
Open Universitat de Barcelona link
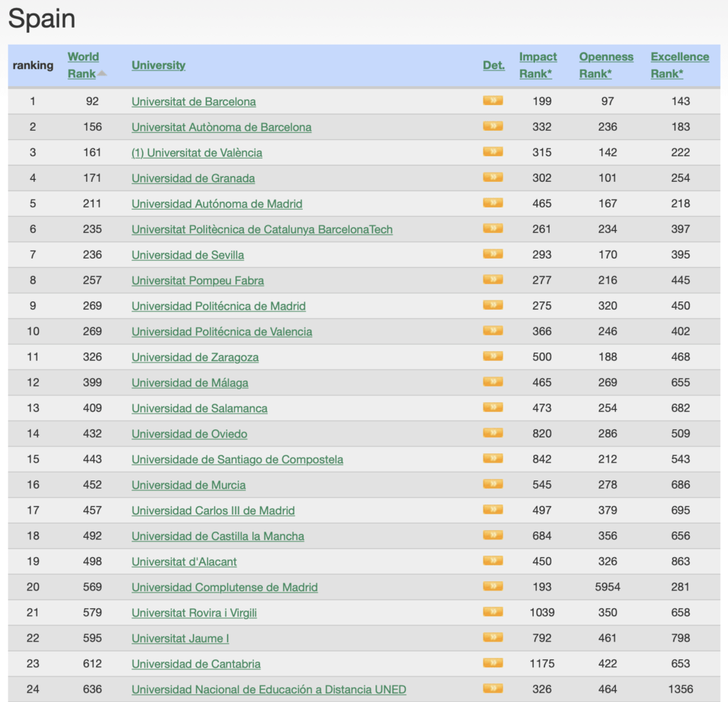[x=193, y=102]
